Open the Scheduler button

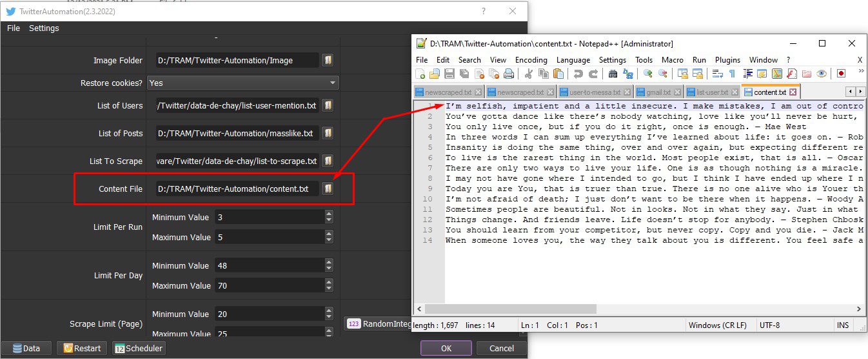139,348
